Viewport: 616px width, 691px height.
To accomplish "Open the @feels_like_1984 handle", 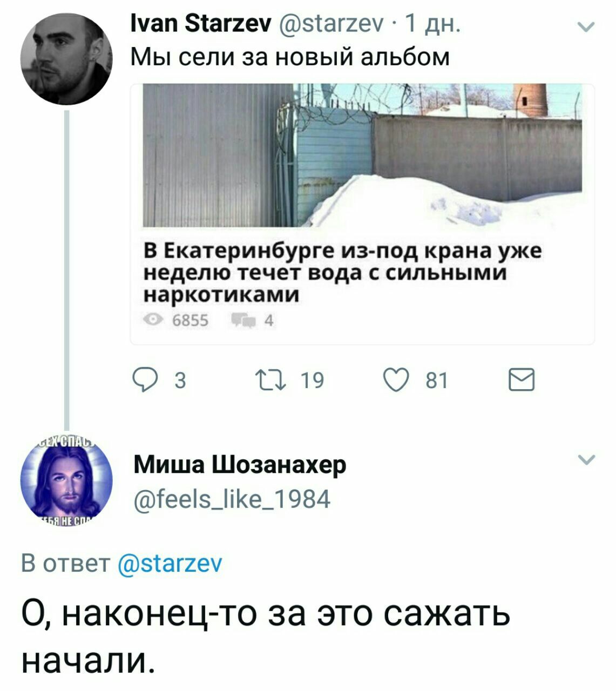I will [232, 499].
